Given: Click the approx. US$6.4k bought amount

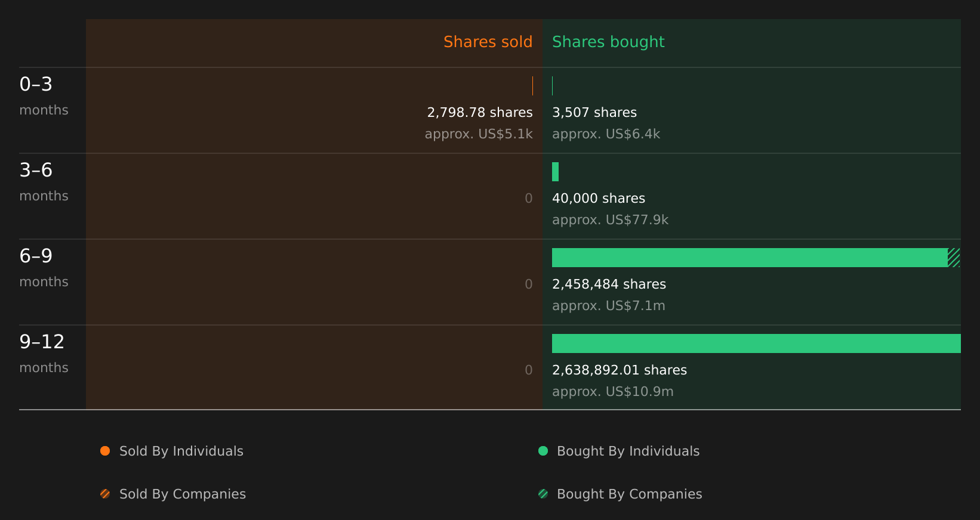Looking at the screenshot, I should pyautogui.click(x=606, y=134).
